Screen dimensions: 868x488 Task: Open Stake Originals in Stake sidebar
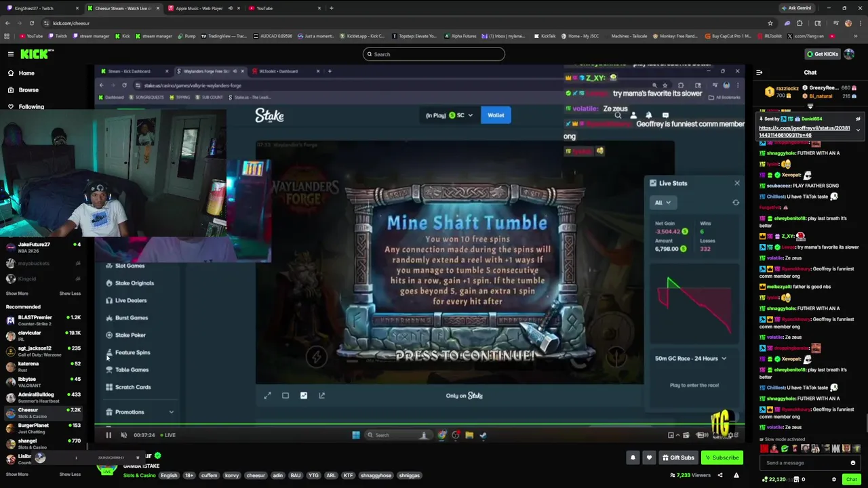tap(130, 283)
